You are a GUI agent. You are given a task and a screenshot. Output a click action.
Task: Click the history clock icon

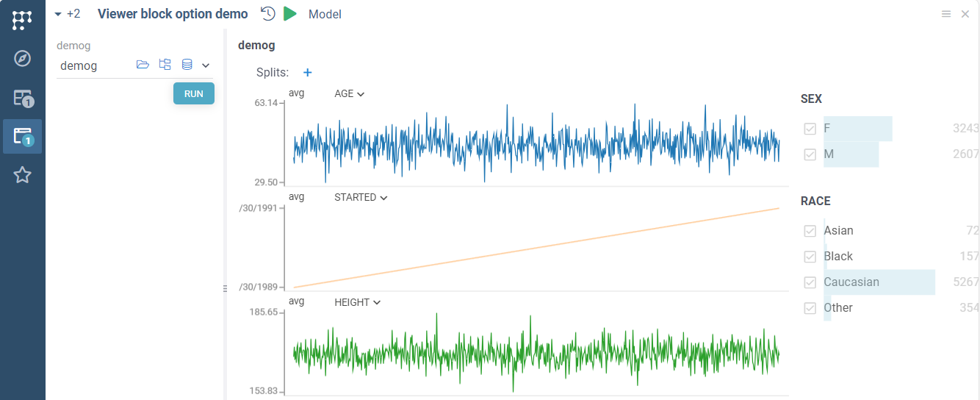pyautogui.click(x=268, y=14)
